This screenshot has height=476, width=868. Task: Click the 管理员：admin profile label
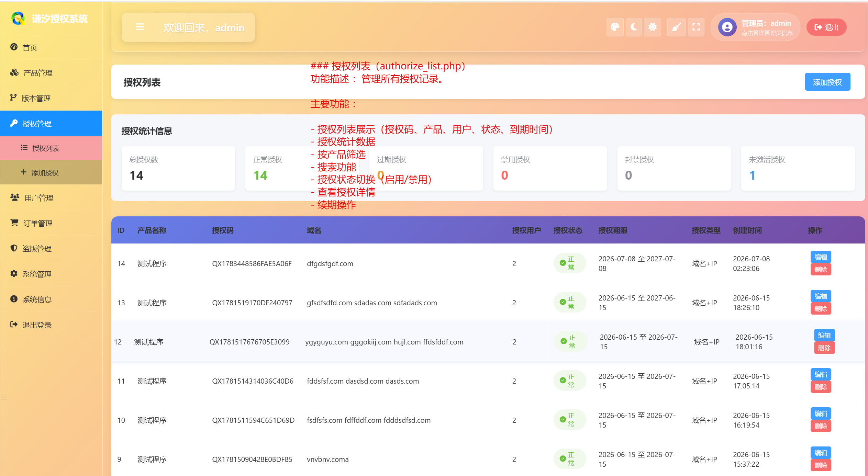tap(766, 23)
